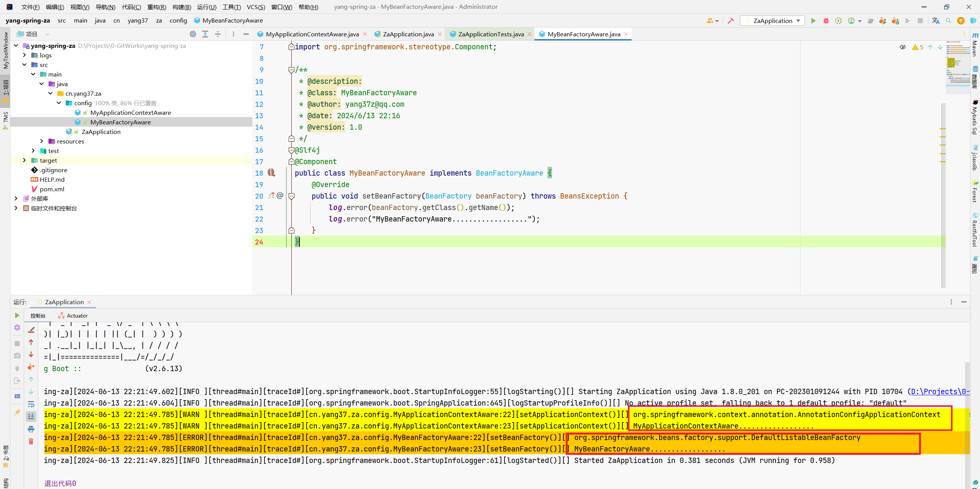This screenshot has width=980, height=489.
Task: Switch to ZaApplicationTests.java tab
Action: coord(491,34)
